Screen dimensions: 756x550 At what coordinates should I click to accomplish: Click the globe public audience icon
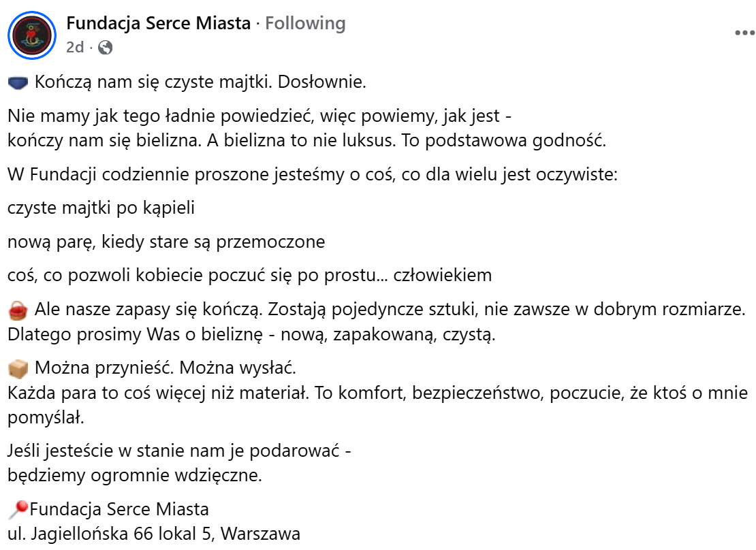pyautogui.click(x=105, y=47)
